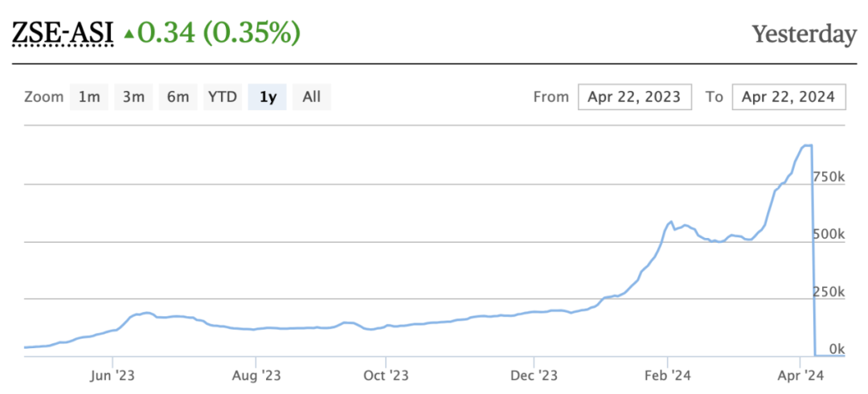Select the active 1y zoom button

268,97
